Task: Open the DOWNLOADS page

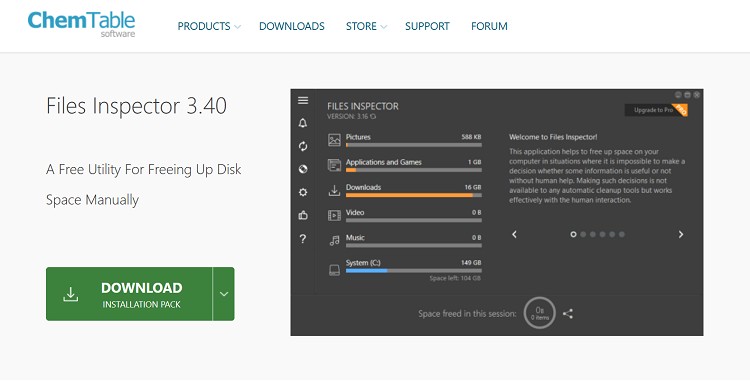Action: point(292,26)
